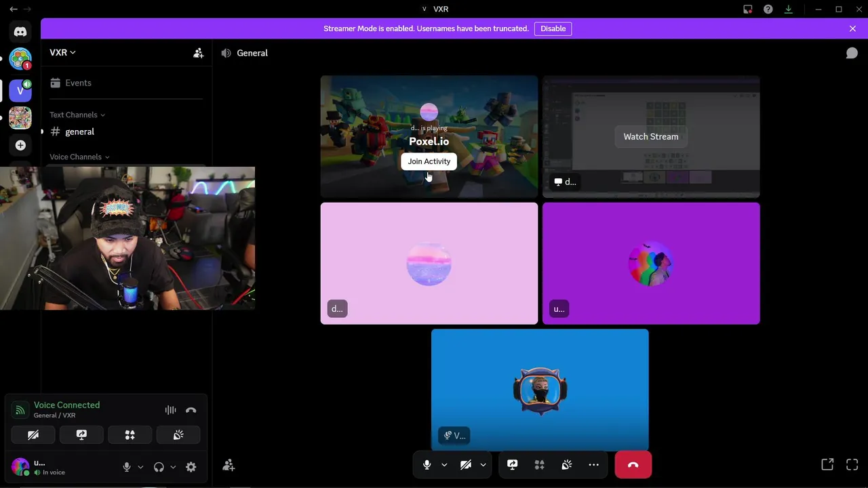Viewport: 868px width, 488px height.
Task: Open more options three-dot button
Action: tap(594, 465)
